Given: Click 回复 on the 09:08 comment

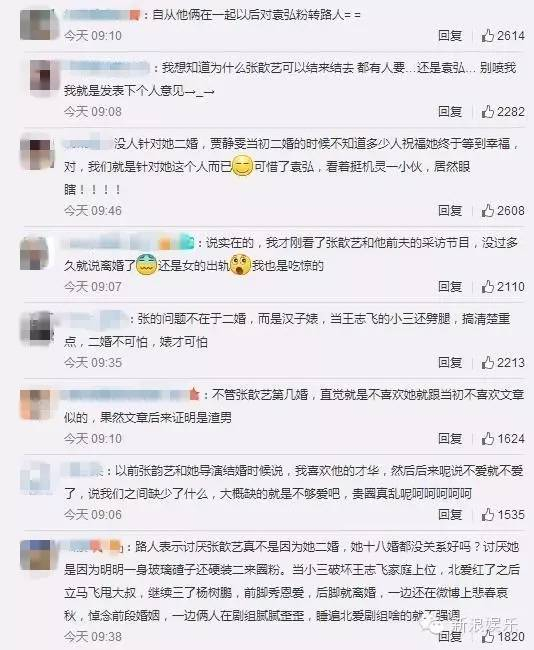Looking at the screenshot, I should pos(450,112).
